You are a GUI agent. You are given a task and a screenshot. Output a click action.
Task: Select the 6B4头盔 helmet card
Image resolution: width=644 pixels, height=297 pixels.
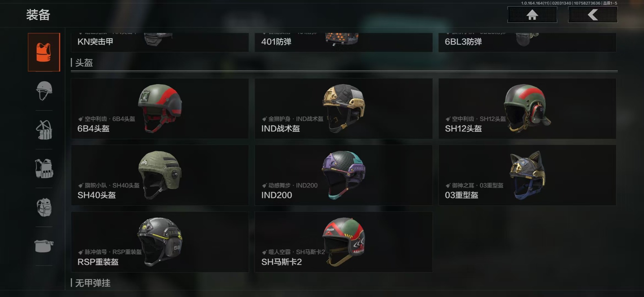(160, 109)
